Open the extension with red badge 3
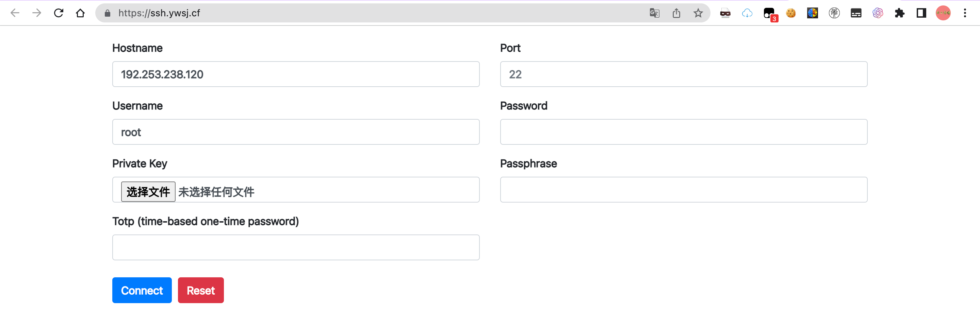This screenshot has height=331, width=980. (770, 14)
